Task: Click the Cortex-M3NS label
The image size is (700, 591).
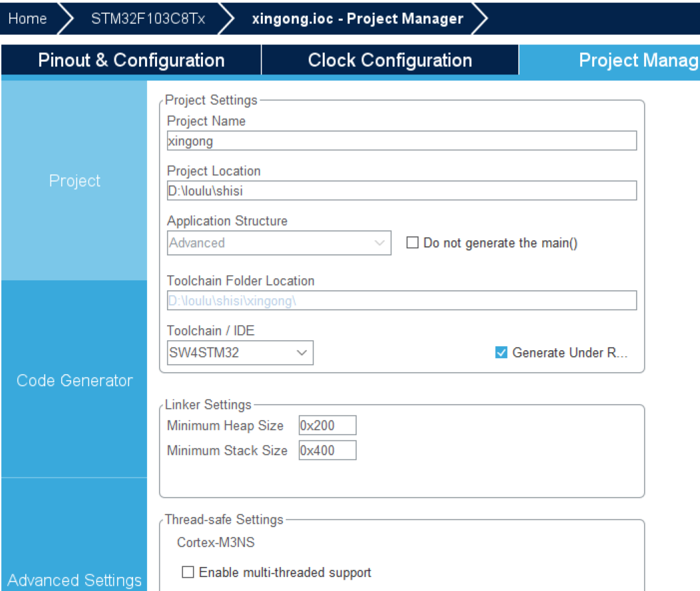Action: coord(216,542)
